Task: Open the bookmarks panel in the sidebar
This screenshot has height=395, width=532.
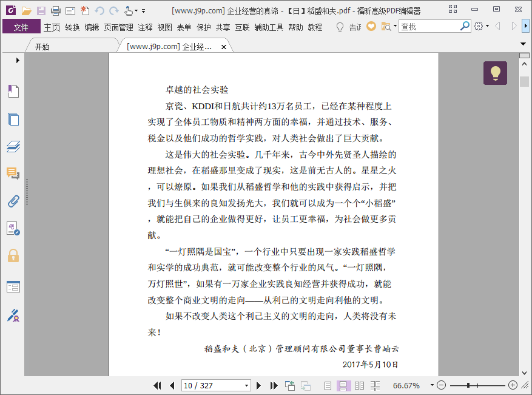Action: click(13, 91)
